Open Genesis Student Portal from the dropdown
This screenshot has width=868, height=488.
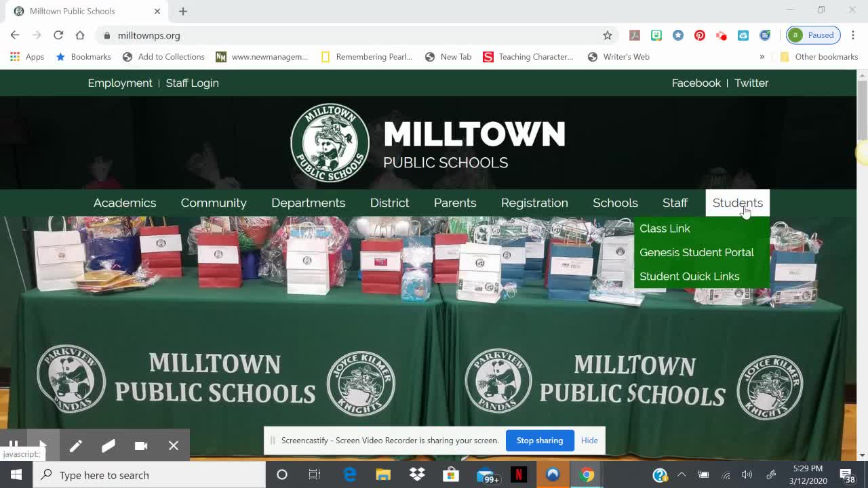[697, 252]
